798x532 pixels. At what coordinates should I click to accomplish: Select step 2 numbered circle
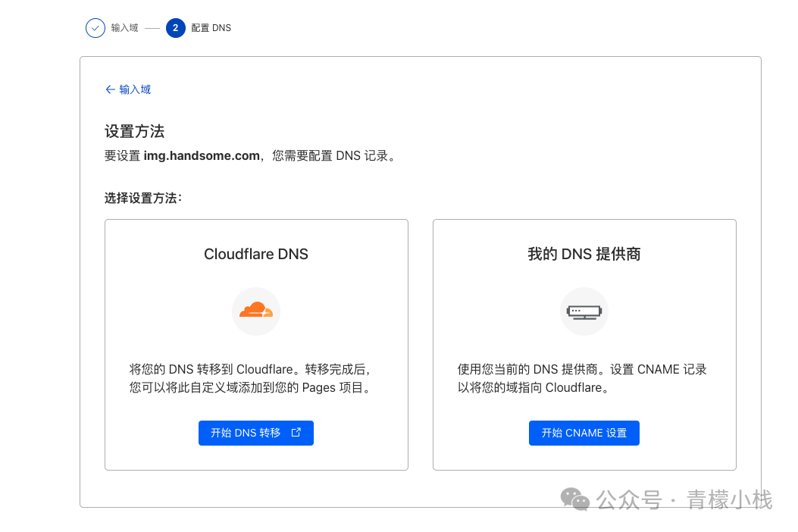tap(176, 28)
